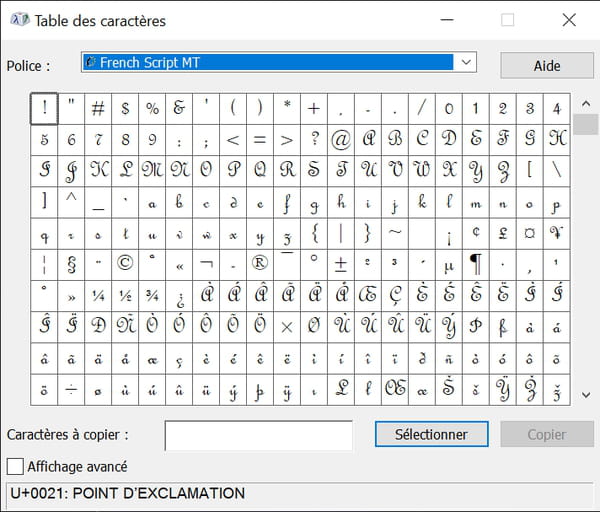Open the Police font dropdown arrow
The height and width of the screenshot is (512, 600).
(466, 62)
